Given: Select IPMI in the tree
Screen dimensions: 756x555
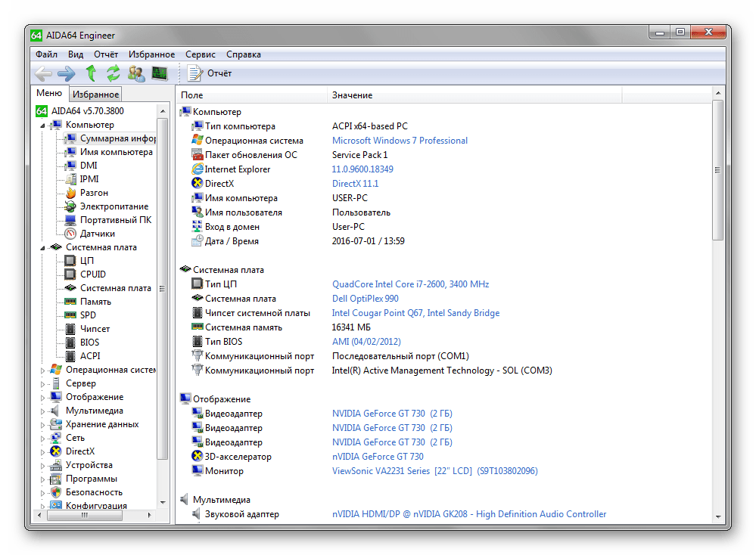Looking at the screenshot, I should [x=89, y=178].
